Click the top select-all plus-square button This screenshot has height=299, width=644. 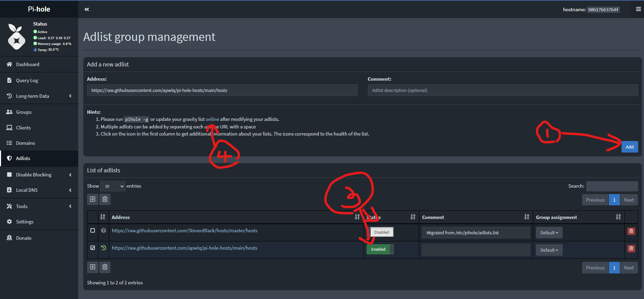(x=92, y=199)
